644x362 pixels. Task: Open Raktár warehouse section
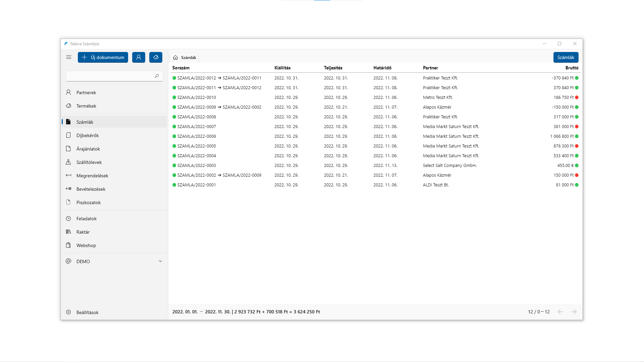point(83,232)
